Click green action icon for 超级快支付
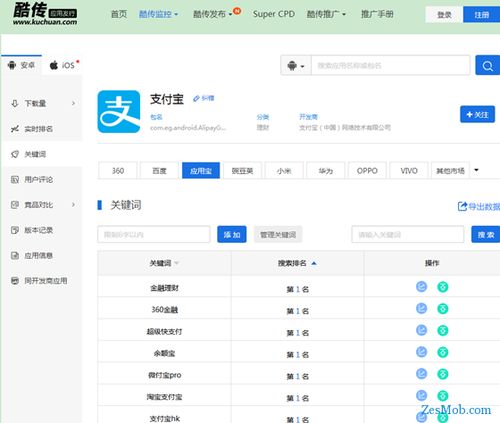The width and height of the screenshot is (500, 423). tap(443, 330)
